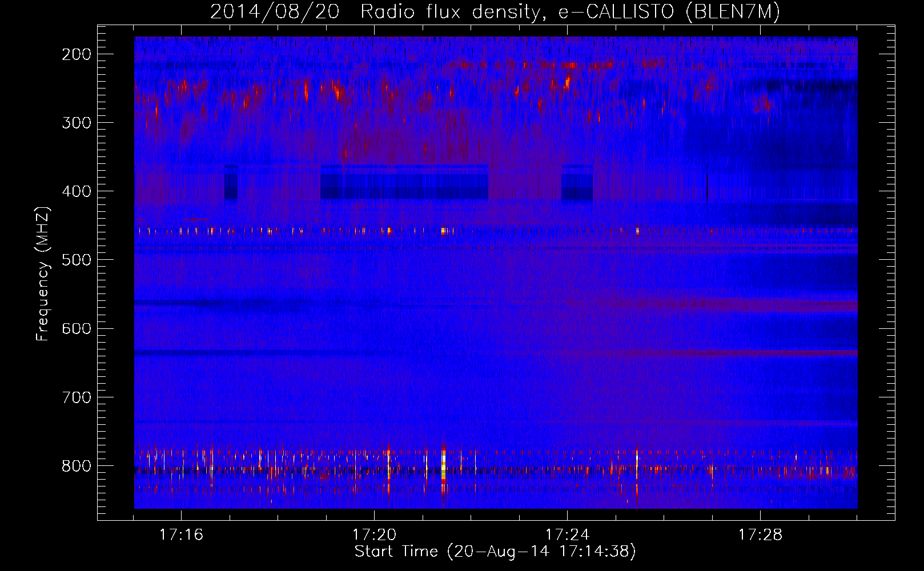Click the long dark blue block near 400 MHz

point(404,182)
